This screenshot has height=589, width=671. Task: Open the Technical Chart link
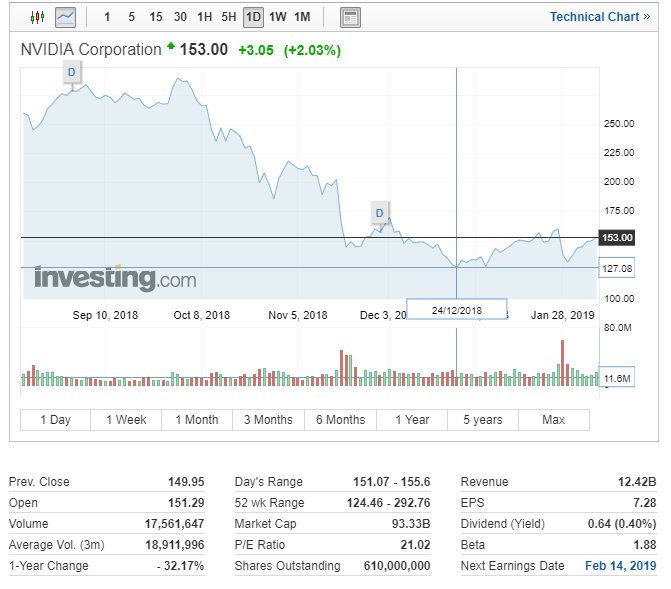pos(600,17)
